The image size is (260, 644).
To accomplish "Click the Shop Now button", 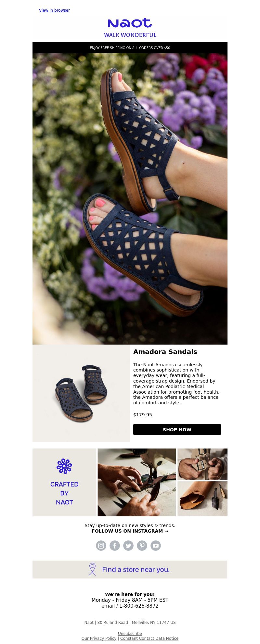I will tap(177, 429).
